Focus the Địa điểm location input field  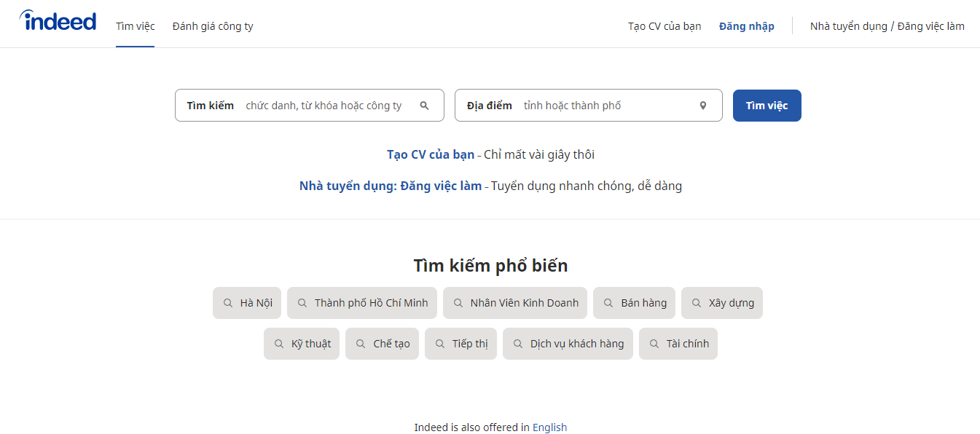(605, 106)
